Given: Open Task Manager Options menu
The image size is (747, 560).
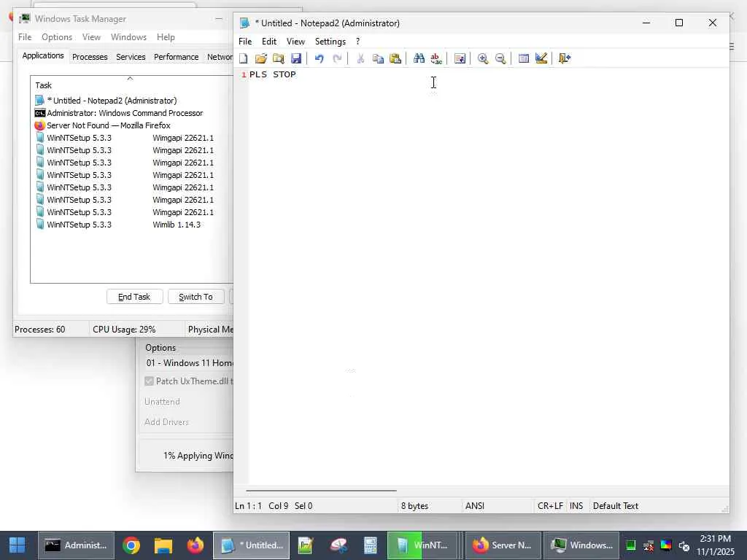Looking at the screenshot, I should [57, 37].
